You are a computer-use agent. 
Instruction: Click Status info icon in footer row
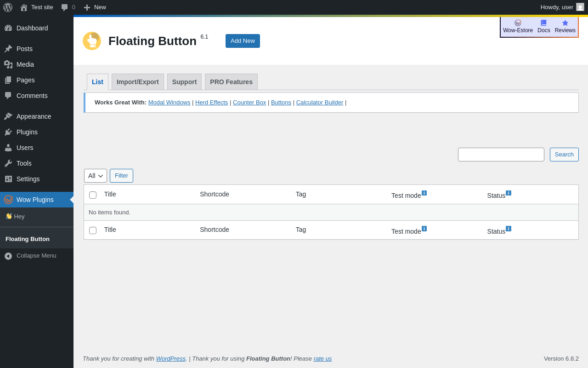pyautogui.click(x=509, y=229)
